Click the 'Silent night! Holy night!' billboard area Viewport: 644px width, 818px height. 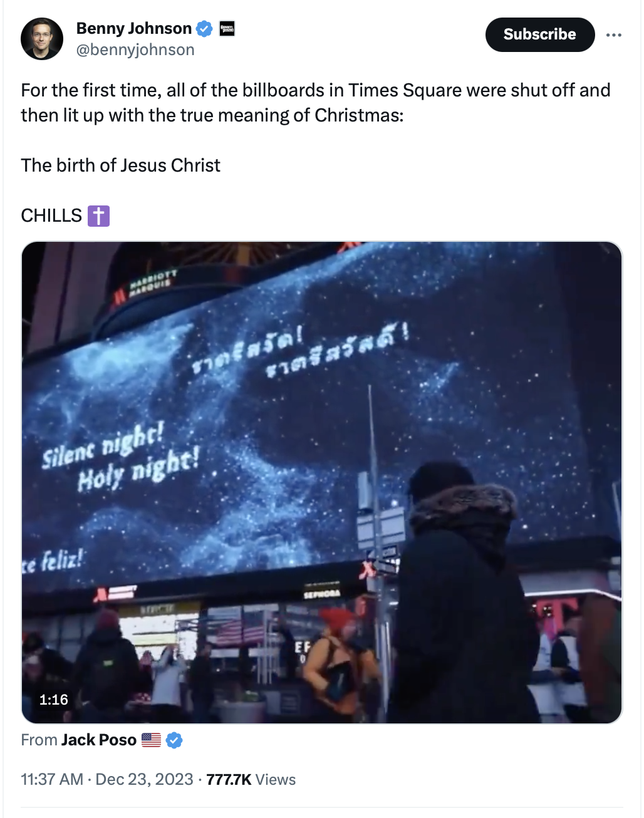click(121, 455)
